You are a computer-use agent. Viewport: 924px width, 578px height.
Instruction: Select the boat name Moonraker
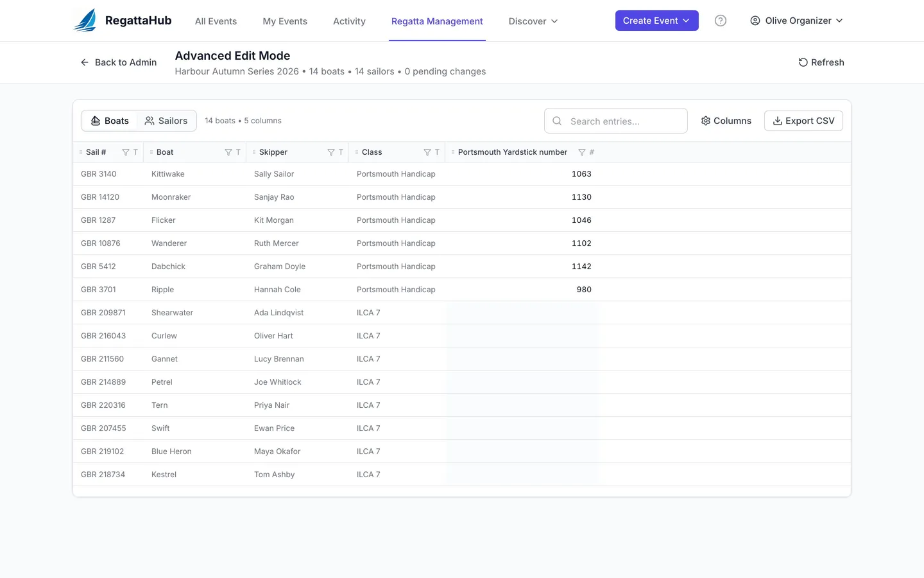[x=171, y=197]
